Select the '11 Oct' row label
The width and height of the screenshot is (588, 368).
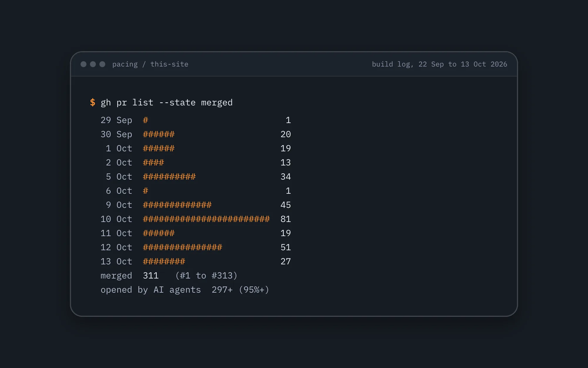tap(116, 233)
